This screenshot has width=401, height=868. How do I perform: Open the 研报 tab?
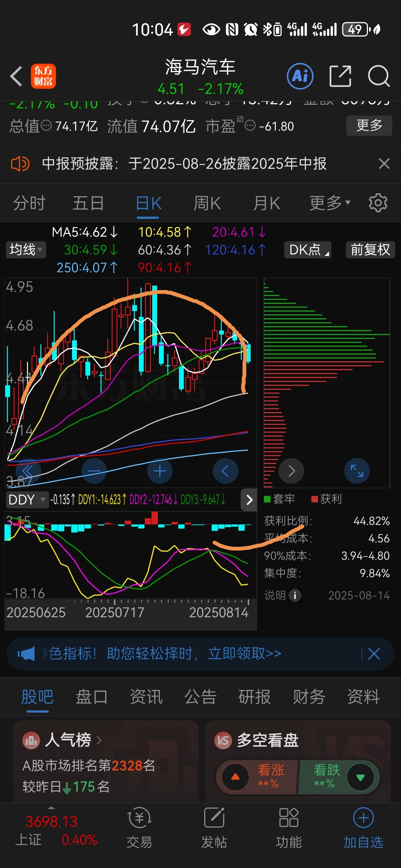(x=254, y=697)
